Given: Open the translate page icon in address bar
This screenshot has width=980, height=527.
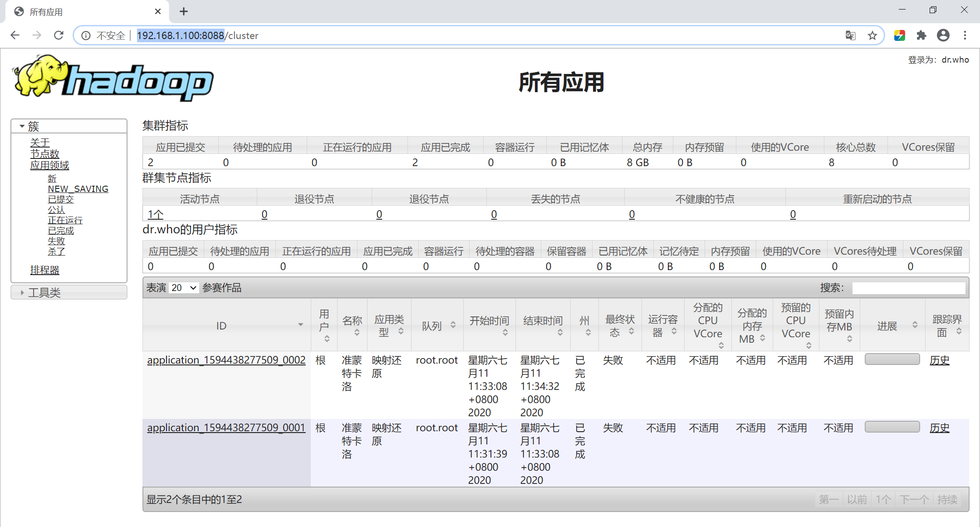Looking at the screenshot, I should pyautogui.click(x=851, y=35).
